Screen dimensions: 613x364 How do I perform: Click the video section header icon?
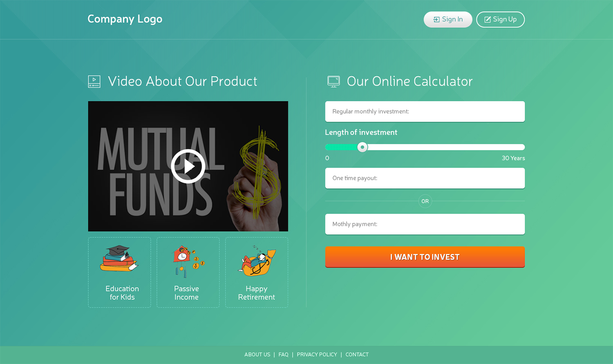point(94,81)
